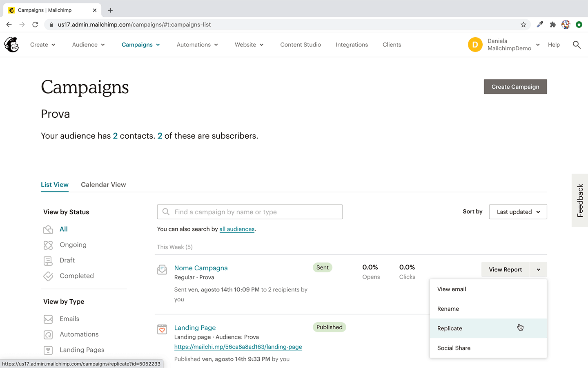Click the Chrome profile avatar icon
Screen dimensions: 588x368
tap(566, 25)
